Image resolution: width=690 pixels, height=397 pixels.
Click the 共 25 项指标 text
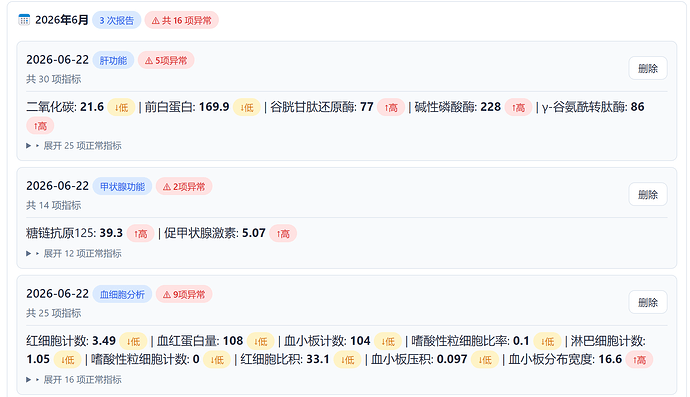[x=54, y=313]
